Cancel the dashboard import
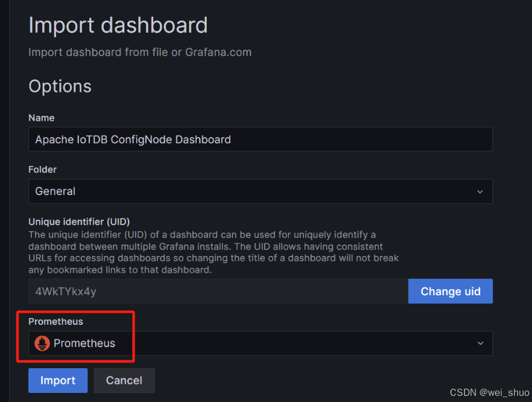 point(124,380)
